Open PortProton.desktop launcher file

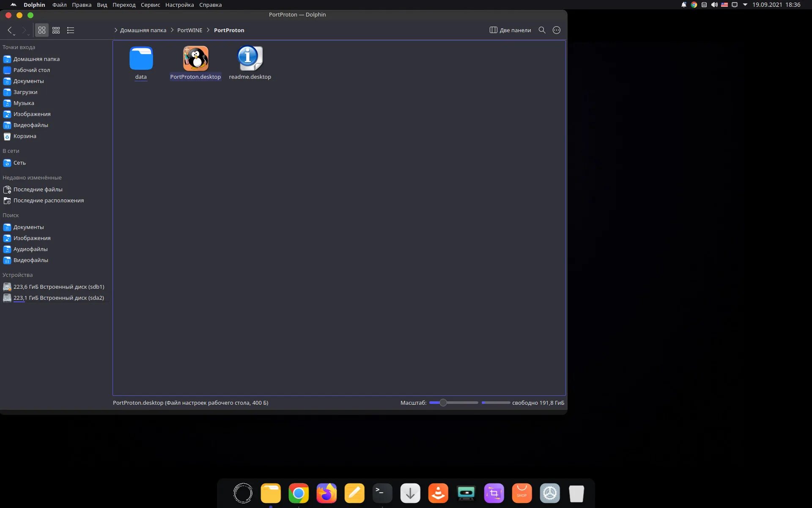(195, 59)
